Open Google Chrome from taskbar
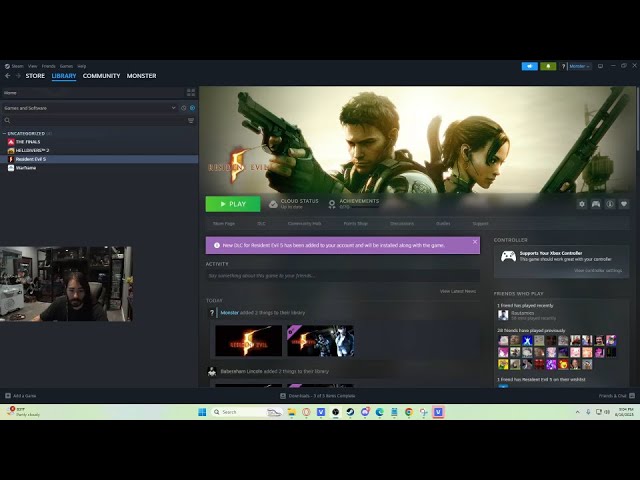 [x=409, y=412]
